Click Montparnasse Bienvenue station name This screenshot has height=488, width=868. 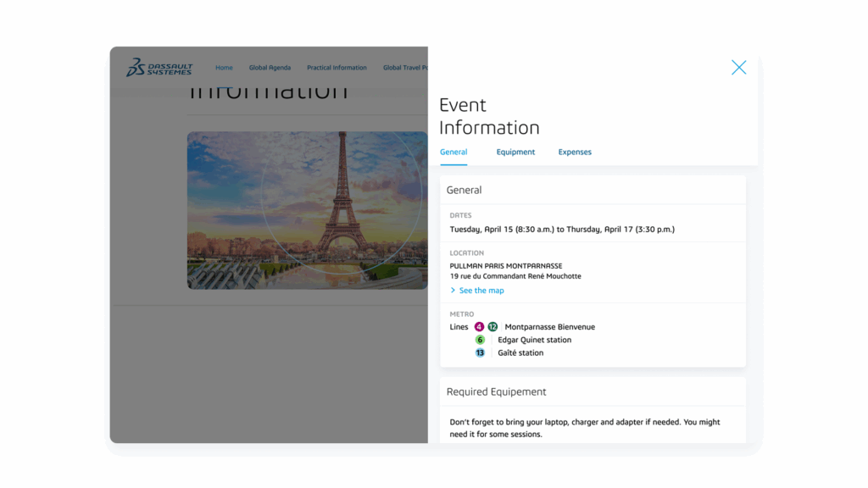[x=549, y=327]
